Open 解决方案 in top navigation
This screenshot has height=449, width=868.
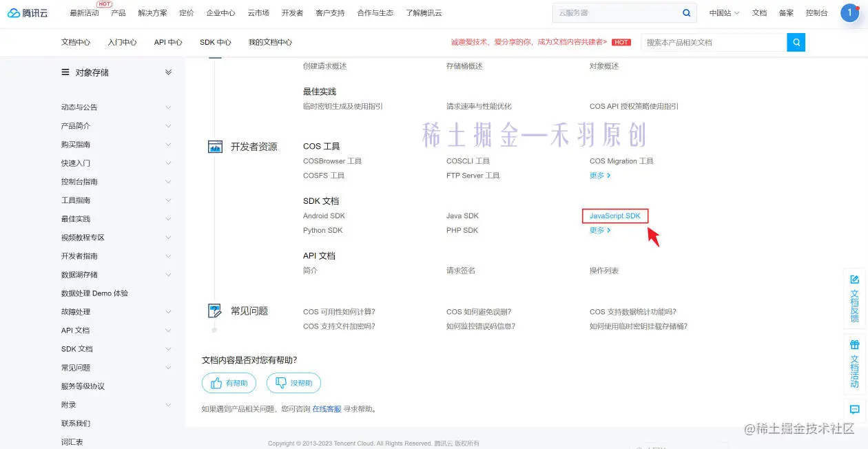click(x=152, y=13)
